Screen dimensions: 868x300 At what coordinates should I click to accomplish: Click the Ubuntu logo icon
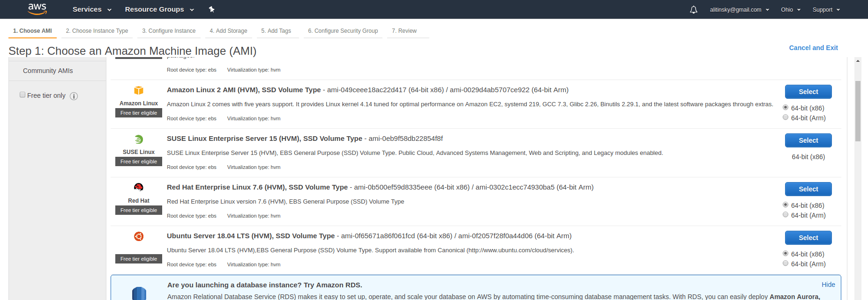(139, 236)
